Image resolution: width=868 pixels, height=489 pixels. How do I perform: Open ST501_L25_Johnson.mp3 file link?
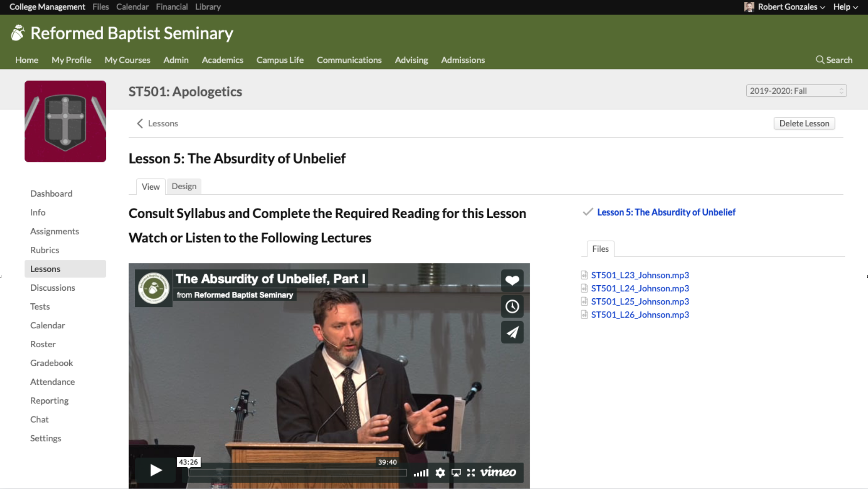coord(640,302)
